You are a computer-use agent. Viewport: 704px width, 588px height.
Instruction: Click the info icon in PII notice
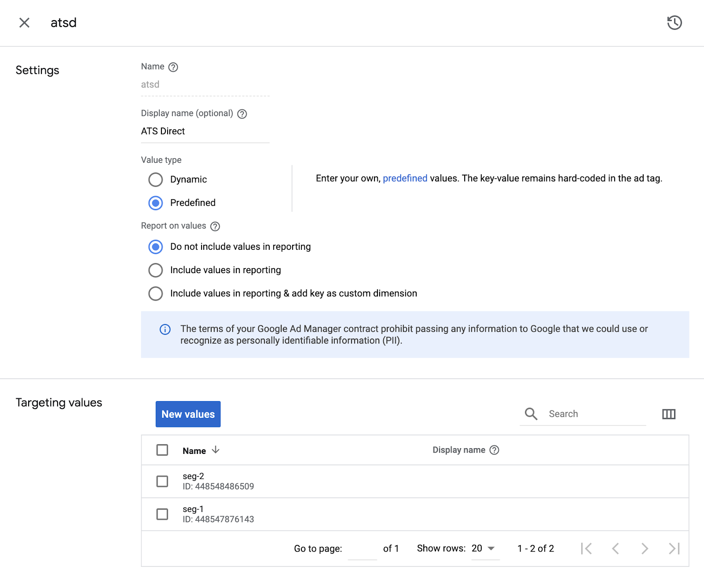point(165,329)
